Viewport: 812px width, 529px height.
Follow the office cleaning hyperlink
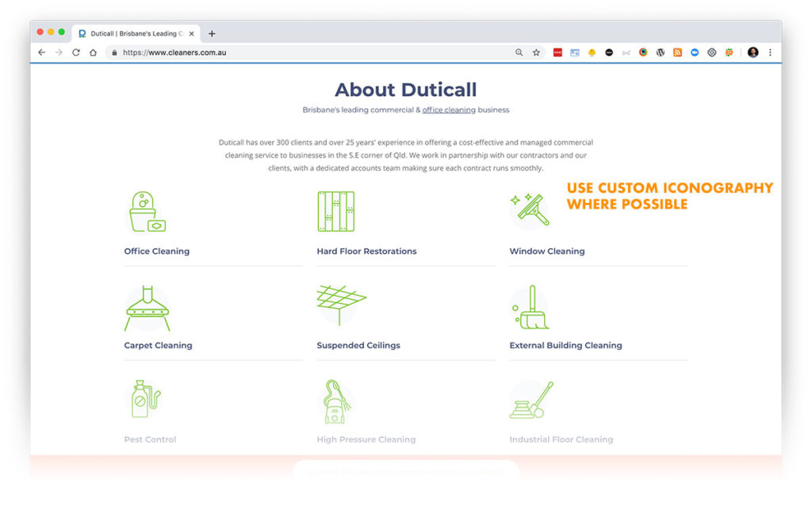pyautogui.click(x=449, y=109)
